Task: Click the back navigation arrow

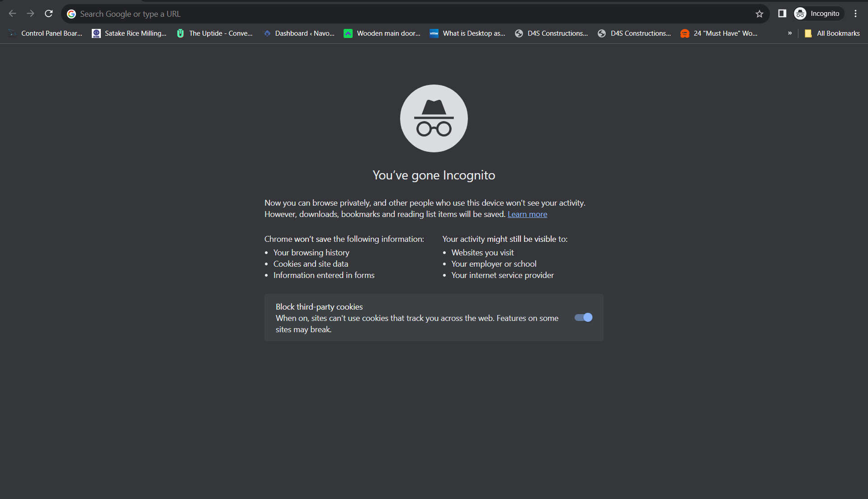Action: (x=13, y=14)
